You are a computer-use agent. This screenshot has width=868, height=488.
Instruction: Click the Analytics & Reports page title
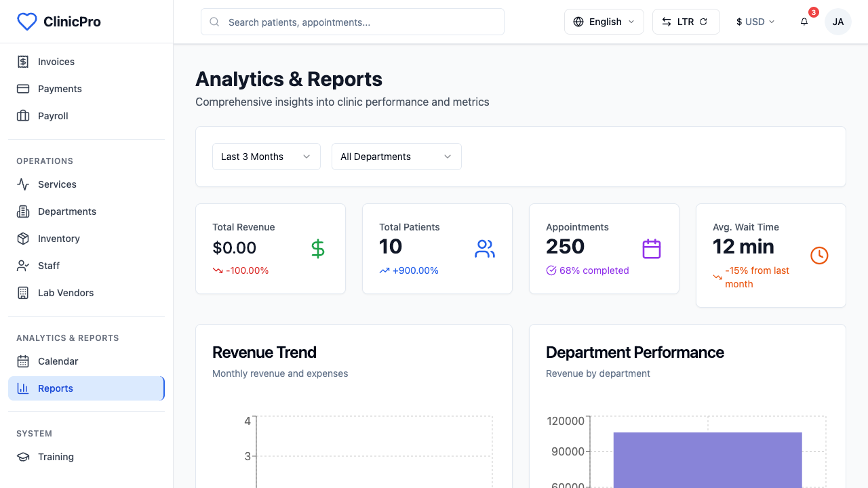[x=289, y=79]
